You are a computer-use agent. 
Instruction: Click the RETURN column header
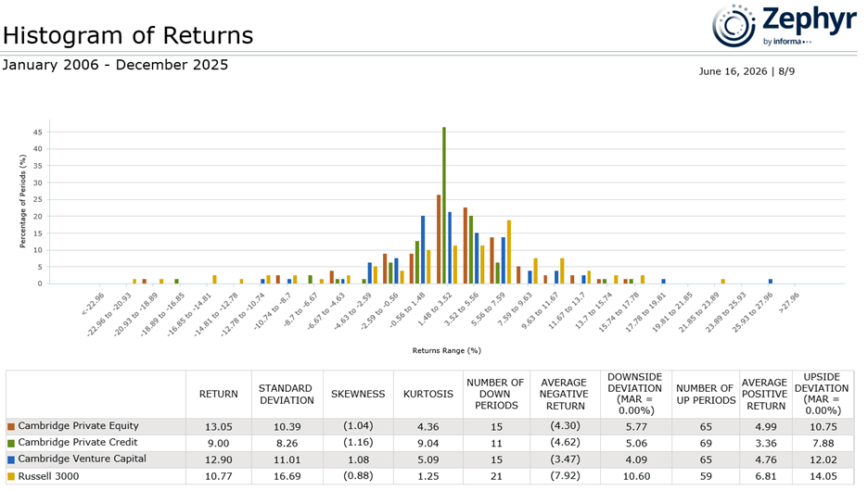(219, 395)
